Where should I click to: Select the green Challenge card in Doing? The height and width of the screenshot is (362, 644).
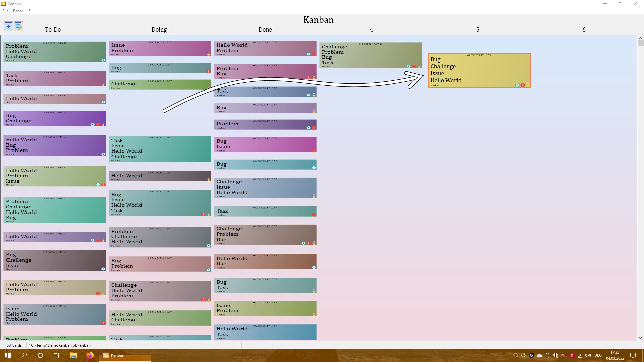[x=160, y=84]
